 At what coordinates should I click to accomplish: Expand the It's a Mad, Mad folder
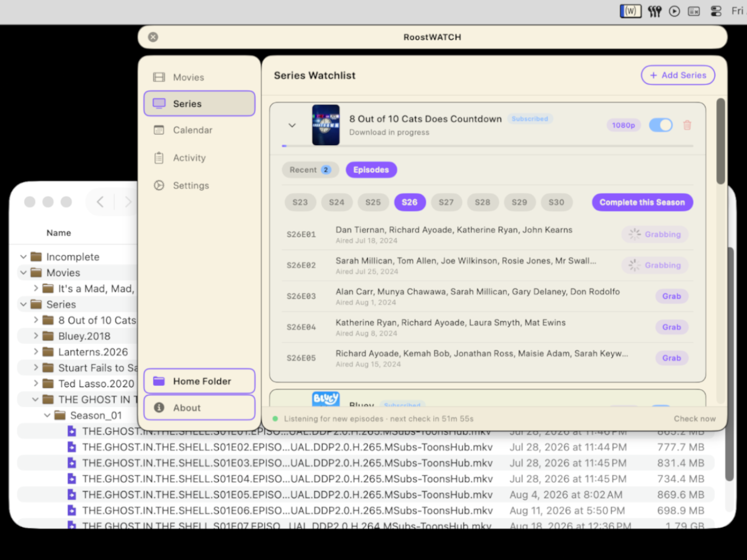(36, 288)
